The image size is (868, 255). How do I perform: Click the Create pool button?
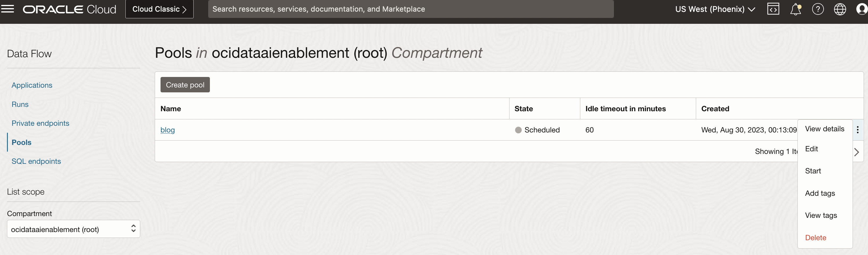[x=185, y=85]
